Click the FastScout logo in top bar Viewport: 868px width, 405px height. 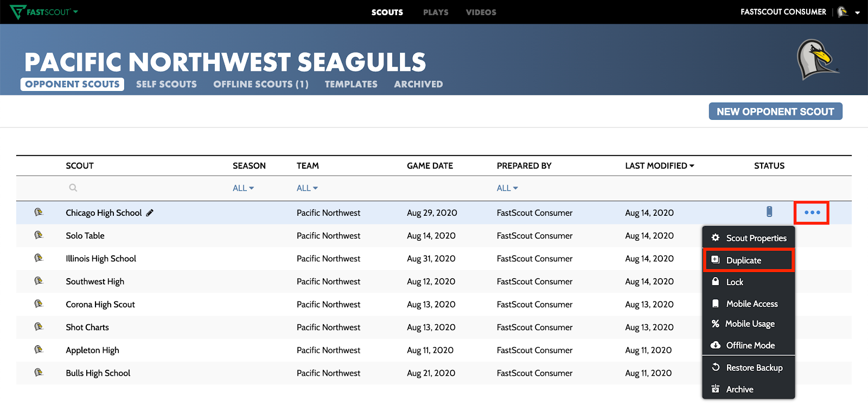click(40, 12)
